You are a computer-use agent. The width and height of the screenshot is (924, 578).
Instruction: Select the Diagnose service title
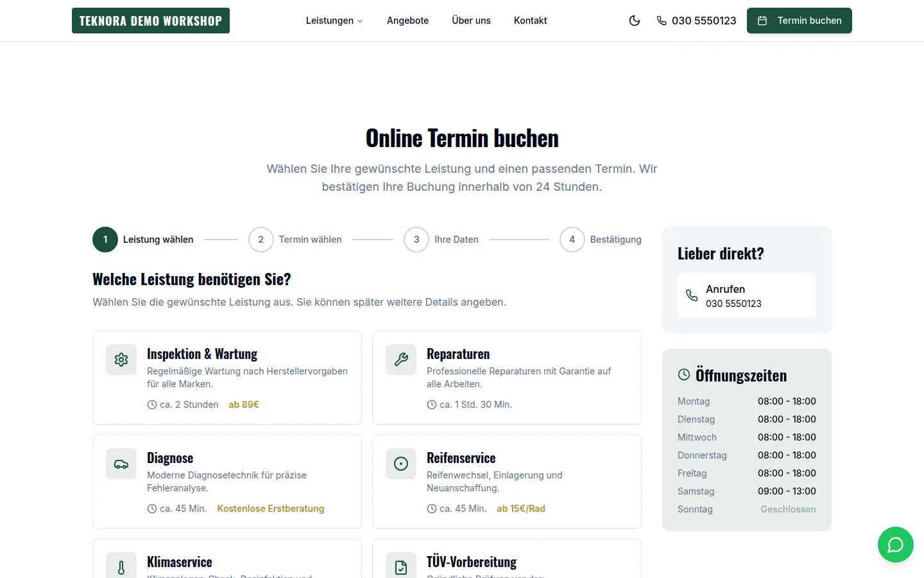[170, 458]
